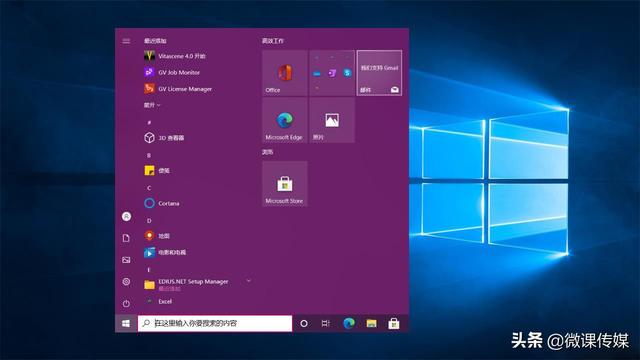Open the Photos tile
Viewport: 640px width, 360px height.
point(332,120)
